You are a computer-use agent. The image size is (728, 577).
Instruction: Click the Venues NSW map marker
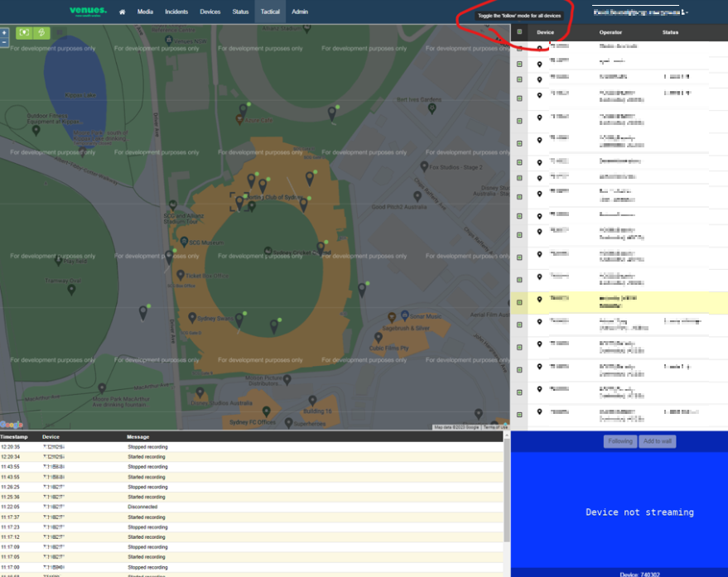point(168,40)
